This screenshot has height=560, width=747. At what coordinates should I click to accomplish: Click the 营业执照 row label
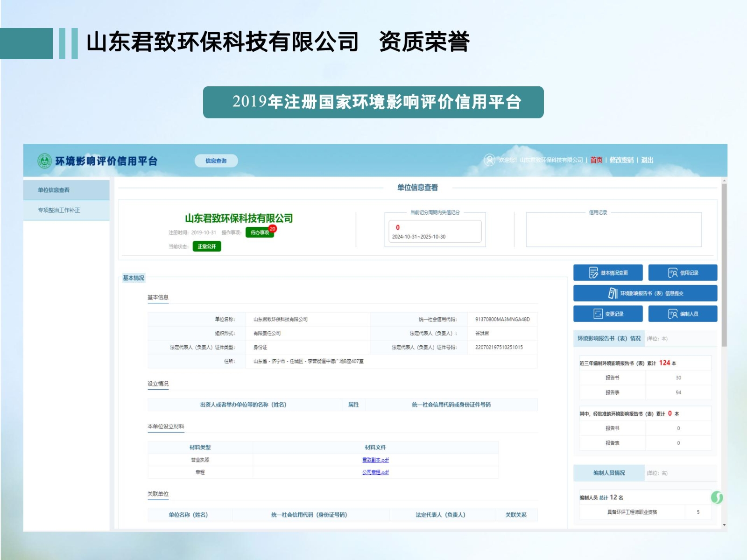(x=200, y=460)
